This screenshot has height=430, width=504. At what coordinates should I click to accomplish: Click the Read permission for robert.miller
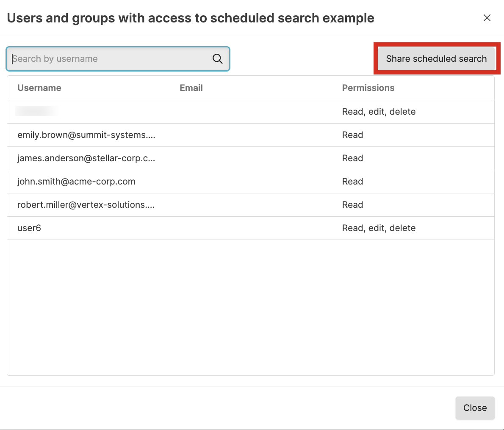pos(352,205)
